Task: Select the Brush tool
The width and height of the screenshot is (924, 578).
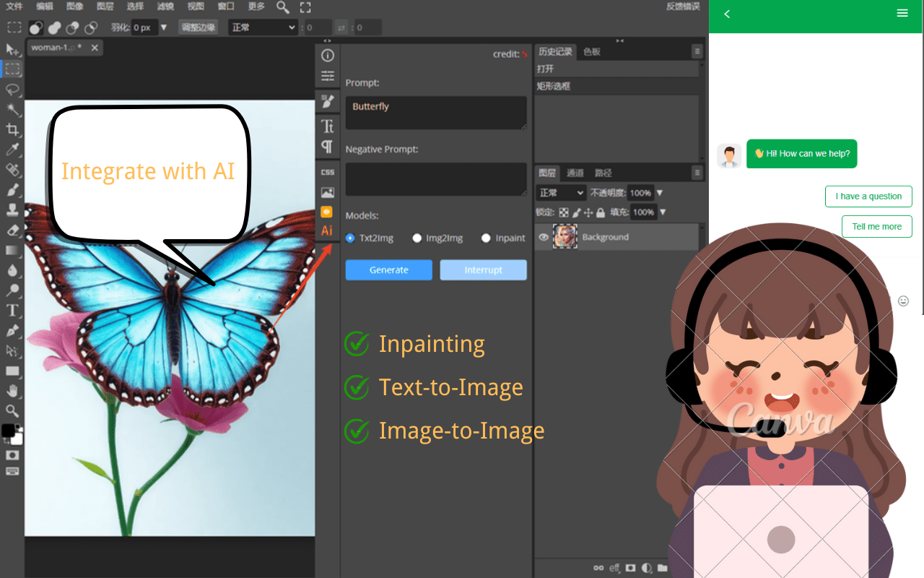Action: [x=12, y=190]
